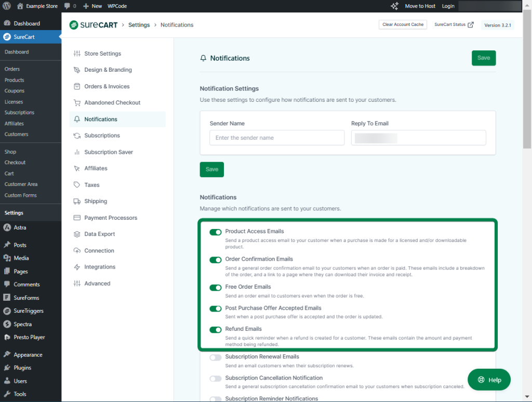Click the Payment Processors card icon
Screen dimensions: 532x402
pos(77,218)
